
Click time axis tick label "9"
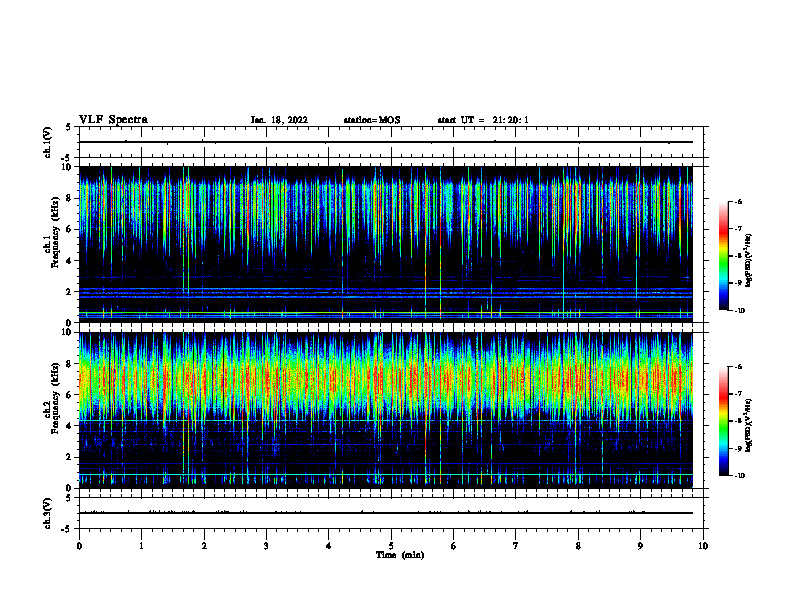click(x=640, y=546)
